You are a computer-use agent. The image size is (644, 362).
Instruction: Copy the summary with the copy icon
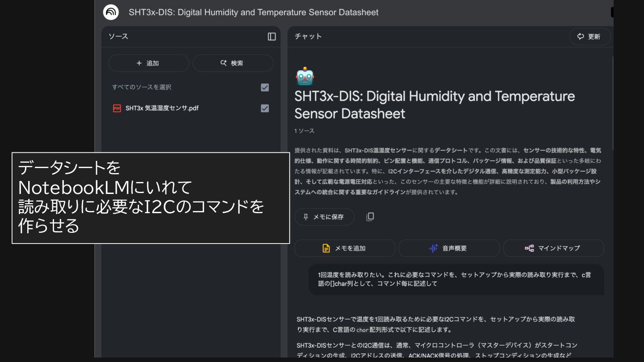pyautogui.click(x=370, y=217)
